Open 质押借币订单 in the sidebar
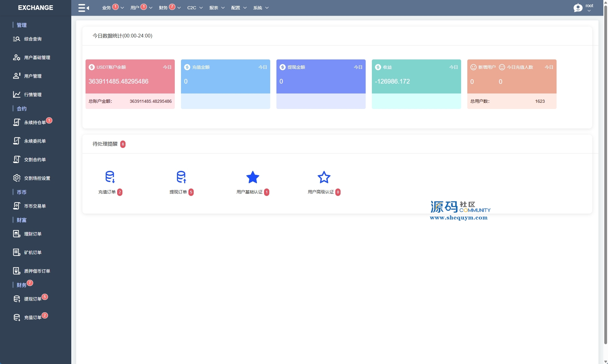 coord(37,271)
